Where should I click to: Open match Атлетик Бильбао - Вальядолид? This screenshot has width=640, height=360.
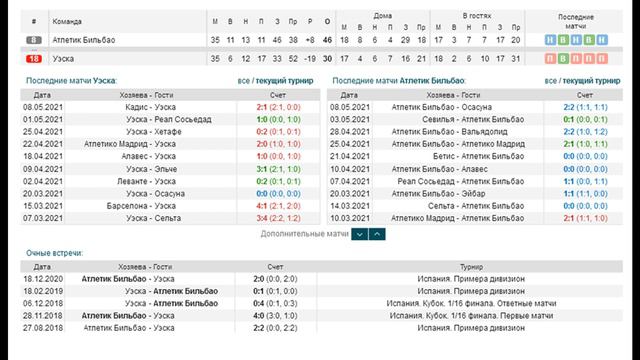(x=449, y=132)
